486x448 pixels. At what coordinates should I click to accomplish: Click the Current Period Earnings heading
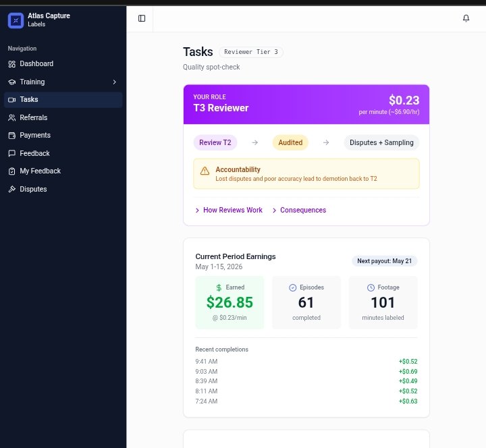click(236, 256)
